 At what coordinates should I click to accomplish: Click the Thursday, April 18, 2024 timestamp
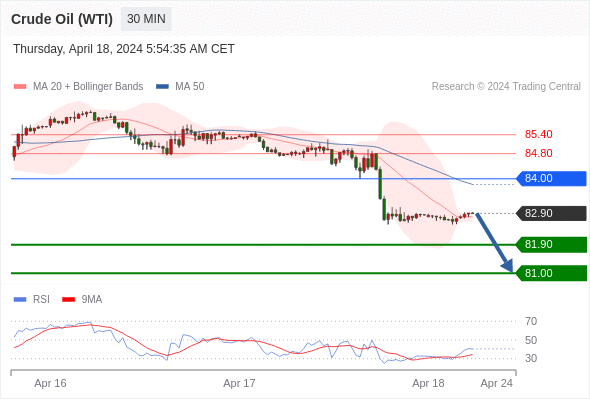click(124, 49)
